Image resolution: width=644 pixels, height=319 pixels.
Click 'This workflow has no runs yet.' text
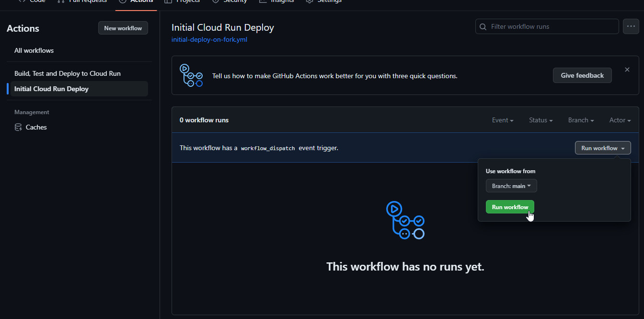tap(405, 267)
